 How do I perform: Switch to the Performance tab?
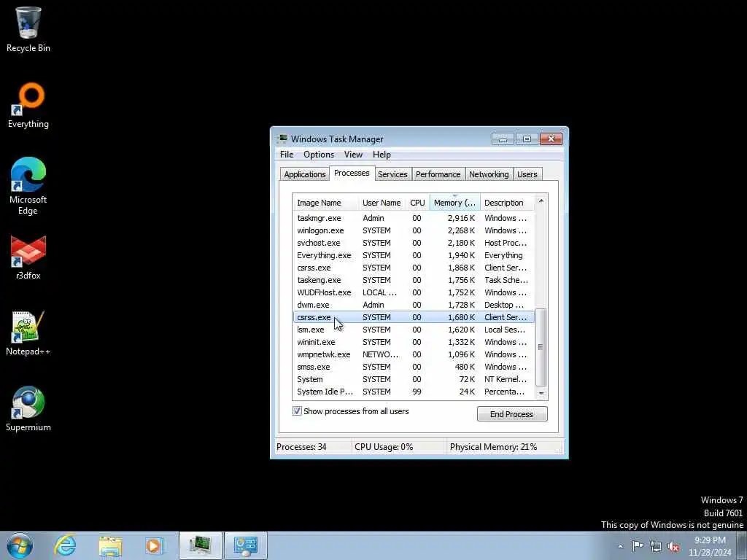point(438,174)
